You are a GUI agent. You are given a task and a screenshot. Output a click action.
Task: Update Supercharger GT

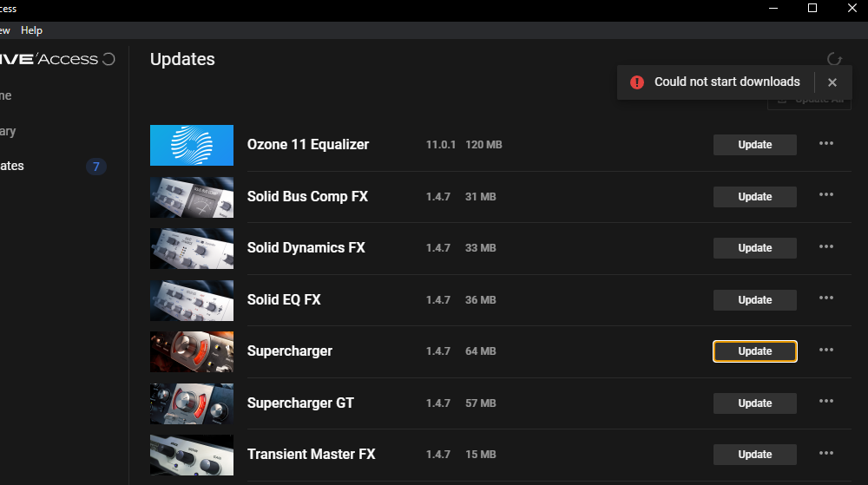pos(754,403)
